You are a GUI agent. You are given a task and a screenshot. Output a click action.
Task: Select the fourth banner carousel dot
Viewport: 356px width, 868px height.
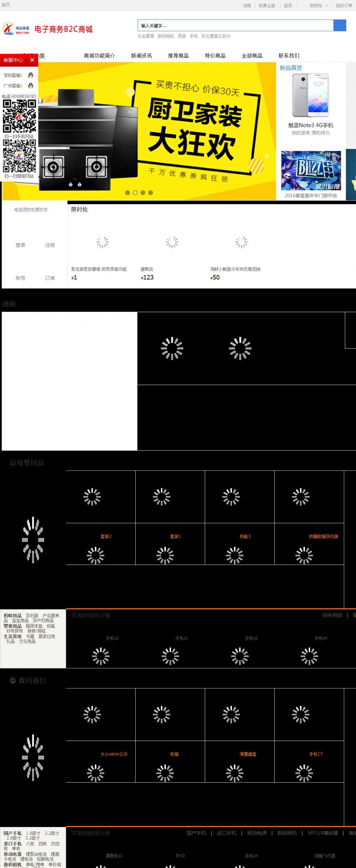pos(151,192)
